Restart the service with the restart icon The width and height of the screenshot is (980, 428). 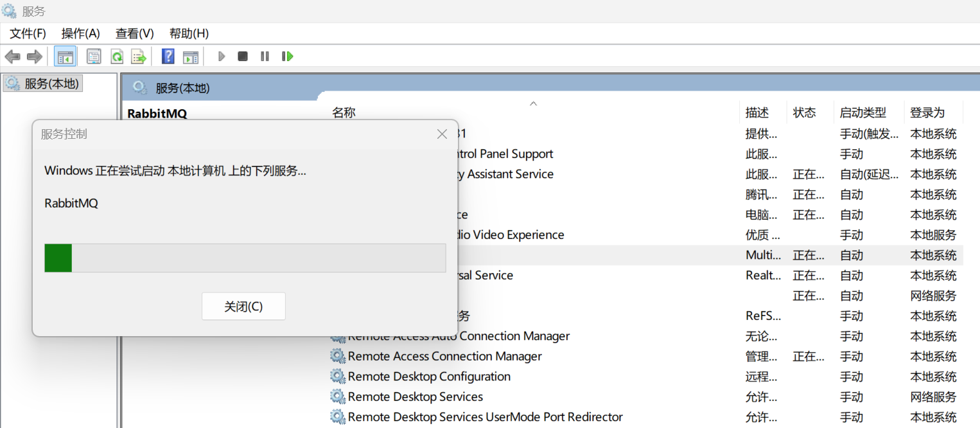click(287, 57)
